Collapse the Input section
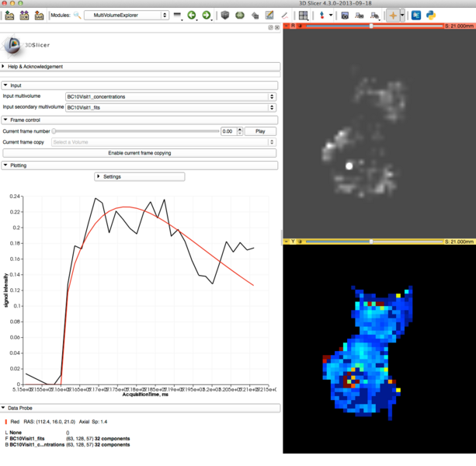Viewport: 476px width, 466px height. [140, 85]
